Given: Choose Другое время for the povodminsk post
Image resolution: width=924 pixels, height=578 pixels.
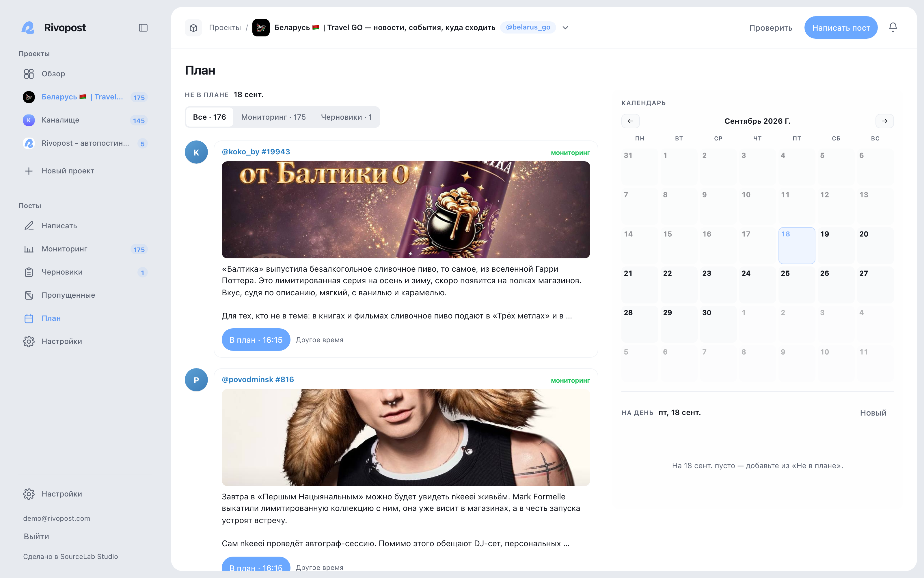Looking at the screenshot, I should click(x=320, y=567).
